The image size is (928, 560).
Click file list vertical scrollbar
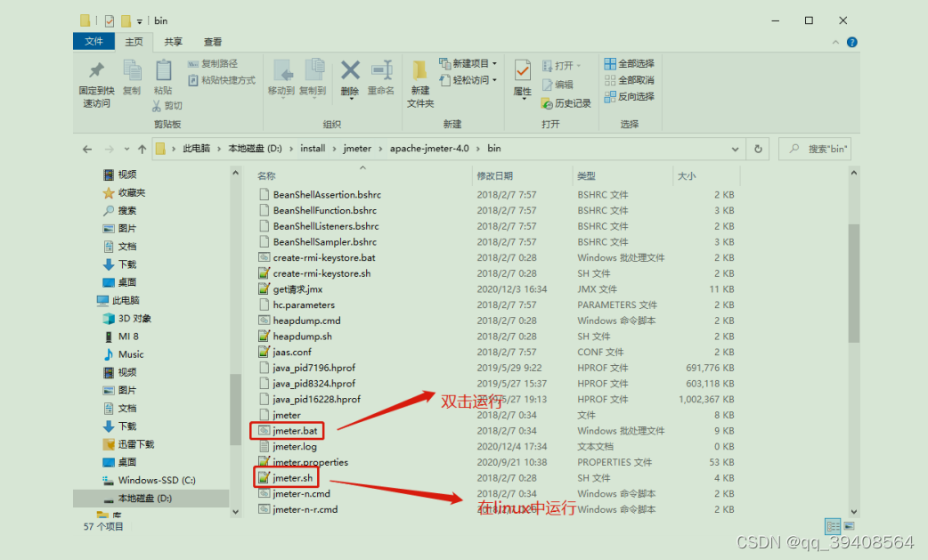click(x=853, y=283)
